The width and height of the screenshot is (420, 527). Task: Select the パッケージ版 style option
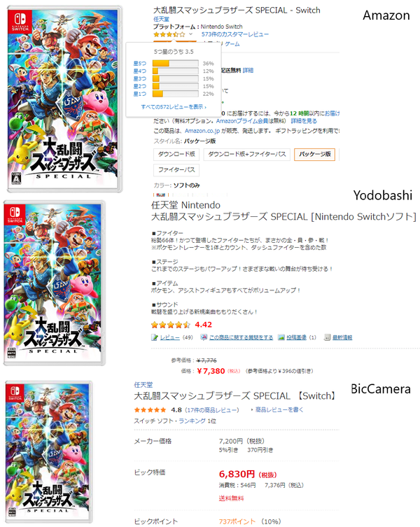(315, 154)
